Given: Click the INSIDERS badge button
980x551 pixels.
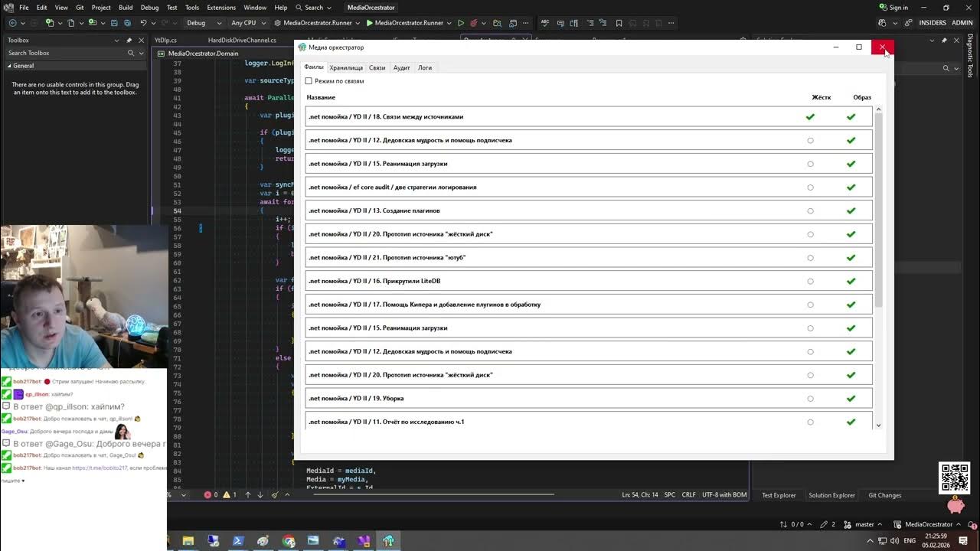Looking at the screenshot, I should (933, 23).
